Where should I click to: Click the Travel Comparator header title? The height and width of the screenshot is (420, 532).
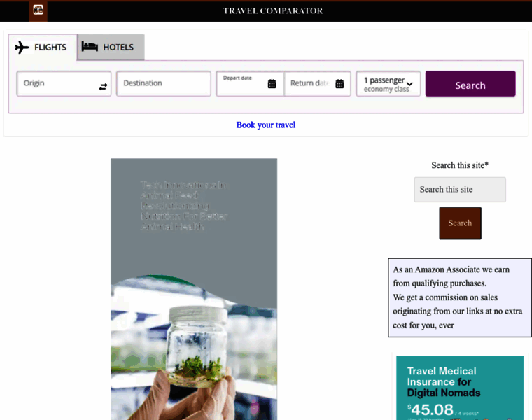(273, 11)
